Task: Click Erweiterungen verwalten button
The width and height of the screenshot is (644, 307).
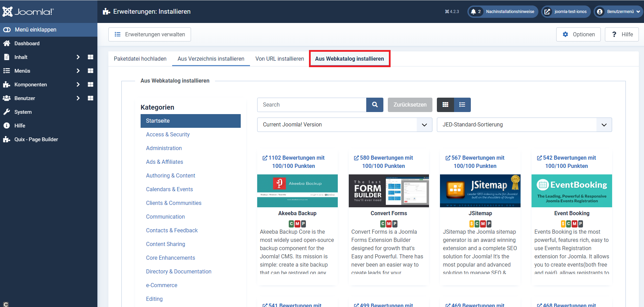Action: [150, 35]
